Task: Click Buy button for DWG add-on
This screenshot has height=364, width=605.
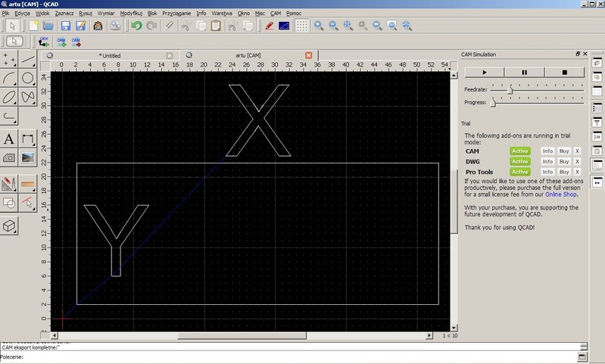Action: click(x=564, y=161)
